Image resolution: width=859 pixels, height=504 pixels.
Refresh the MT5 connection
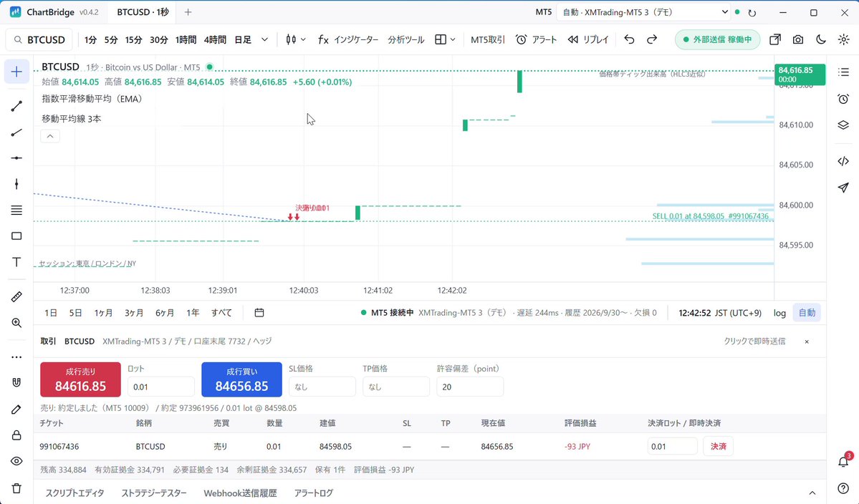(x=752, y=13)
